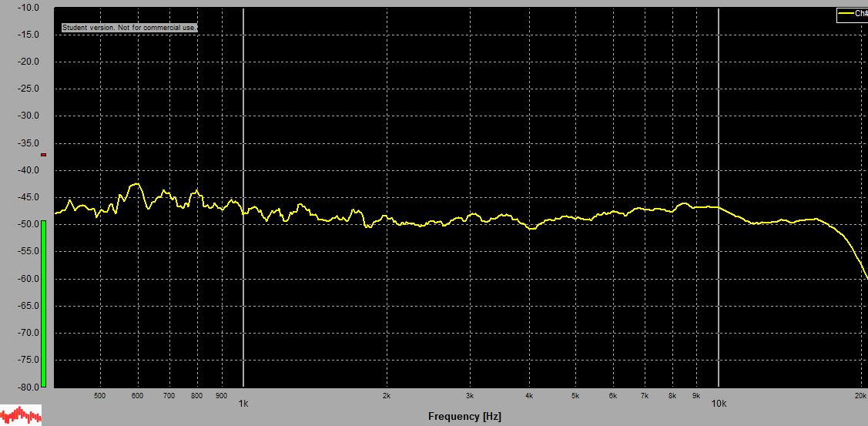
Task: Click the green input level meter bar
Action: point(43,304)
